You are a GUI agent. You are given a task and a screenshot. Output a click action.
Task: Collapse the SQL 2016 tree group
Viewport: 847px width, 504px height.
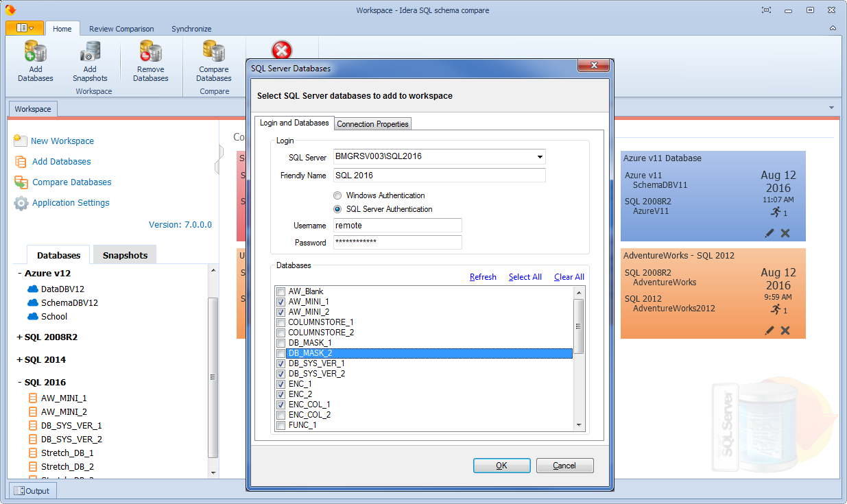pos(20,382)
